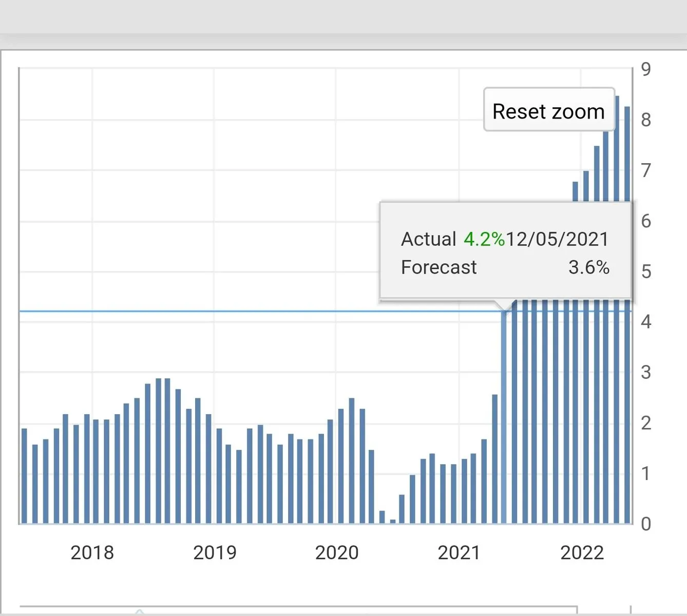Click the 2022 label on the x-axis
687x616 pixels.
582,553
